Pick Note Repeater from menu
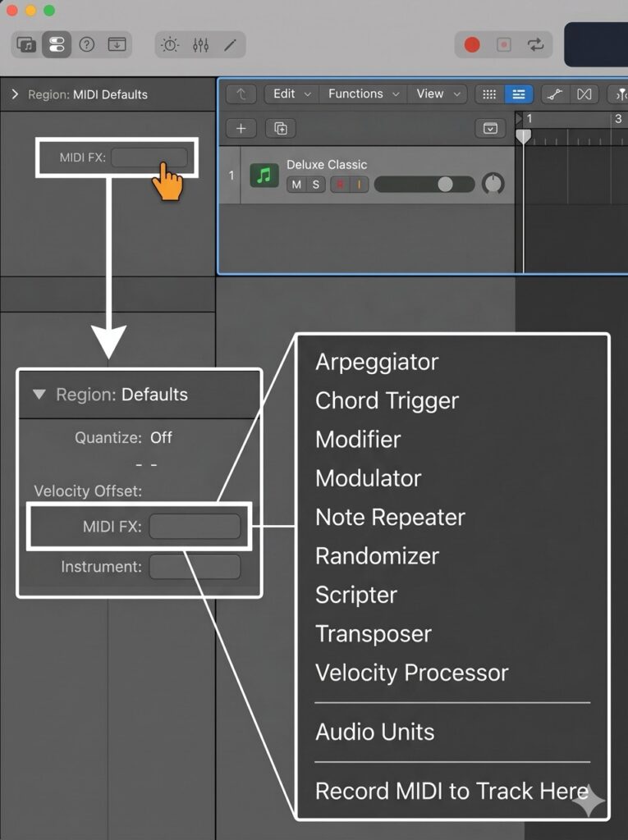628x840 pixels. point(391,518)
